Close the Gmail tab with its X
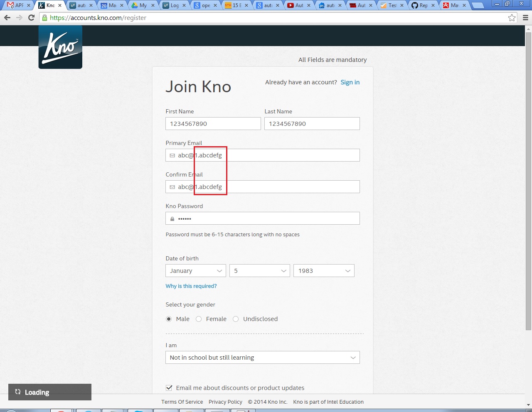 click(29, 5)
